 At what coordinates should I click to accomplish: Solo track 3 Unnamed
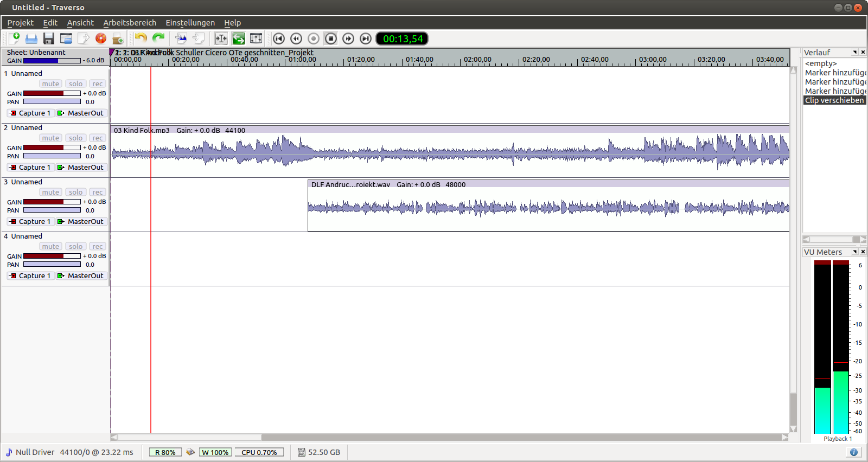click(75, 193)
